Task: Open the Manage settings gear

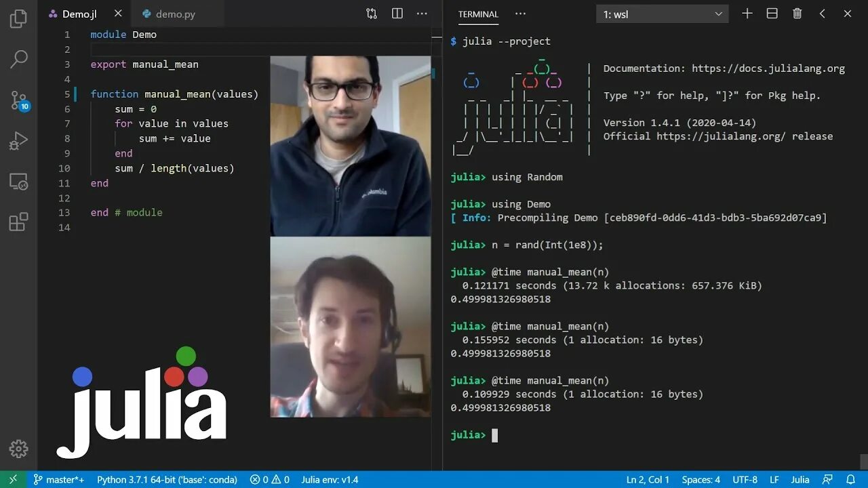Action: coord(18,449)
